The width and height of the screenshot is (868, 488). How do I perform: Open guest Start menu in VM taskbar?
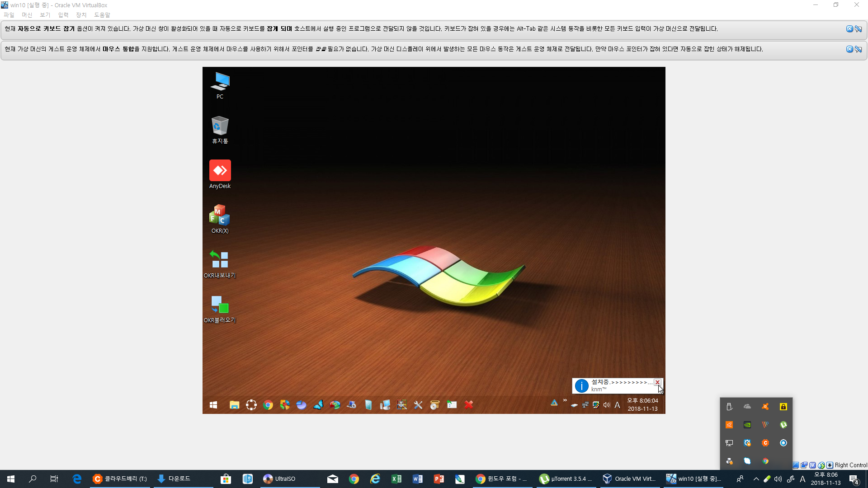pyautogui.click(x=213, y=405)
